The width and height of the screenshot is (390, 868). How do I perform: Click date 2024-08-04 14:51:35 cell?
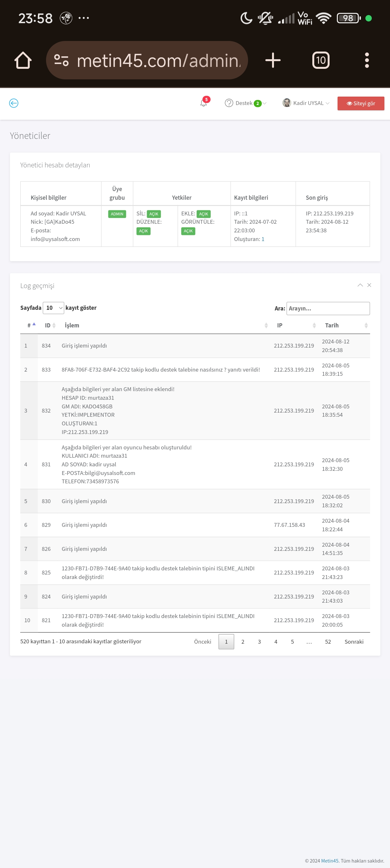[335, 549]
